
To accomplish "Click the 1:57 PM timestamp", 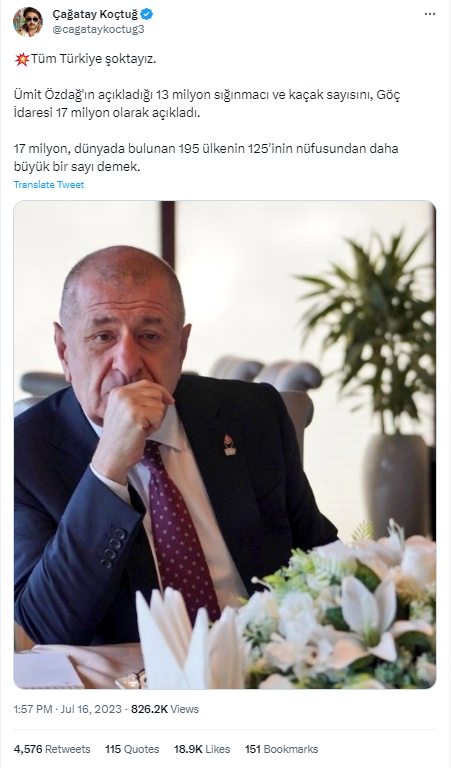I will coord(33,709).
